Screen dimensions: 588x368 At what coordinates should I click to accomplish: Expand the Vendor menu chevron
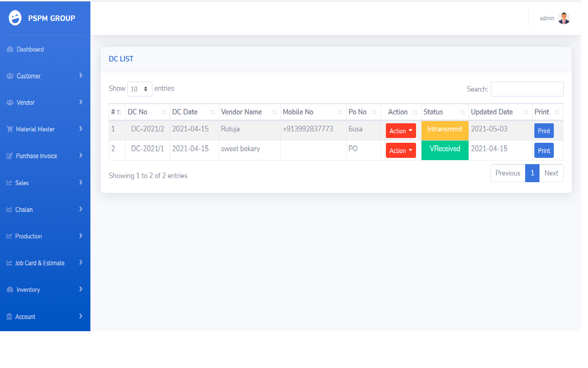coord(81,102)
